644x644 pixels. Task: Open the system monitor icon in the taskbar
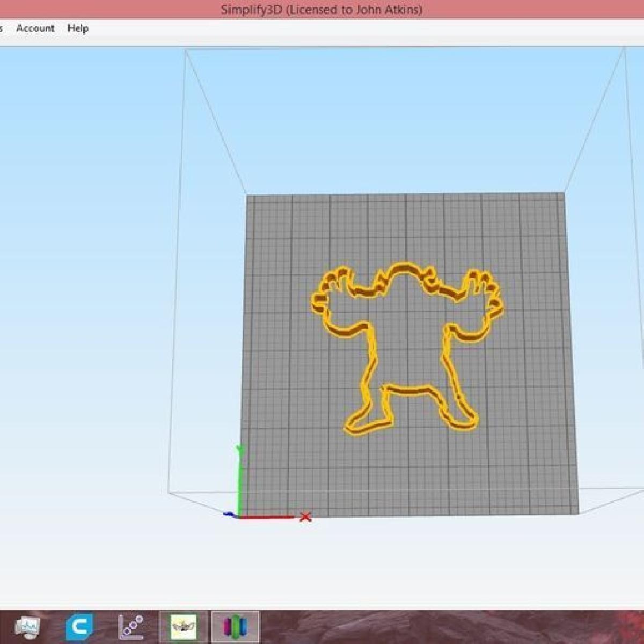coord(28,626)
